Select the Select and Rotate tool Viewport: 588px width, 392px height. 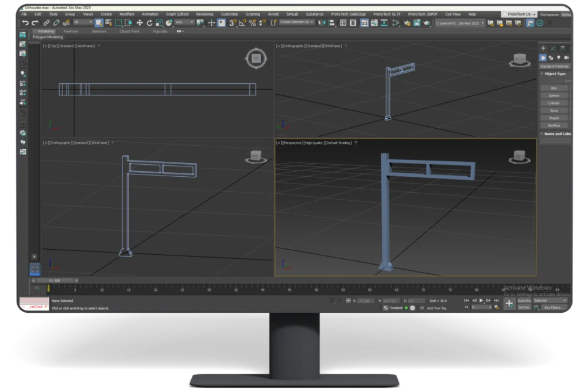pos(149,23)
